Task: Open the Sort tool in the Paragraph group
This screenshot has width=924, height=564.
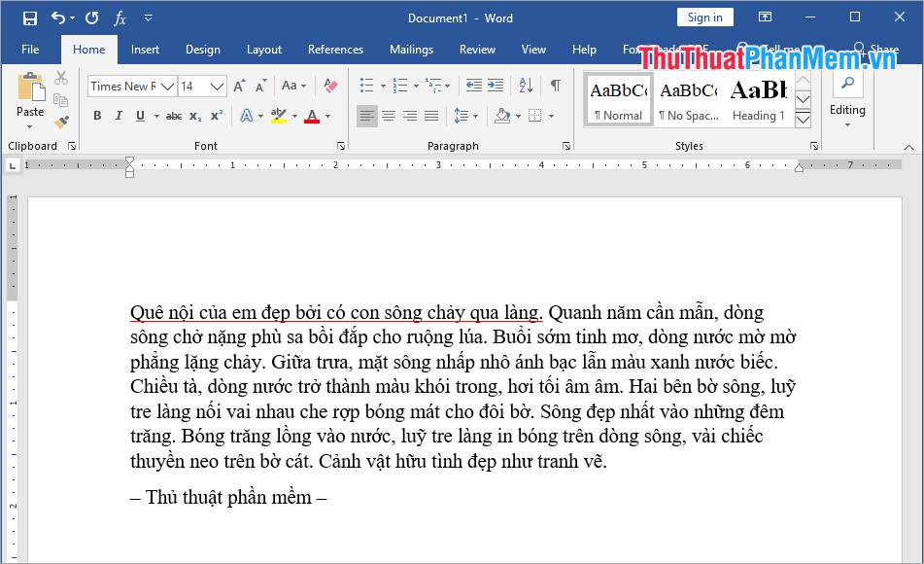Action: click(x=526, y=85)
